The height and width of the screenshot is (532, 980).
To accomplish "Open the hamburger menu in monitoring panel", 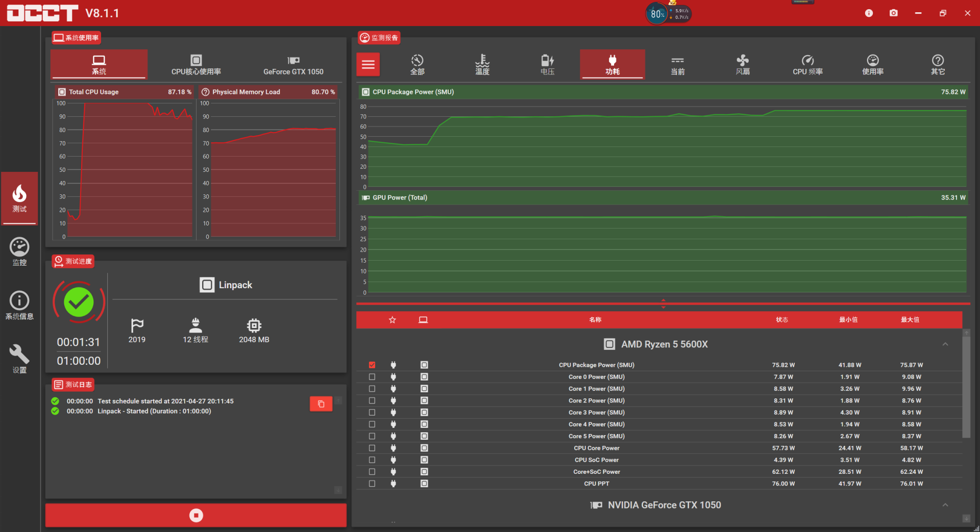I will point(368,65).
